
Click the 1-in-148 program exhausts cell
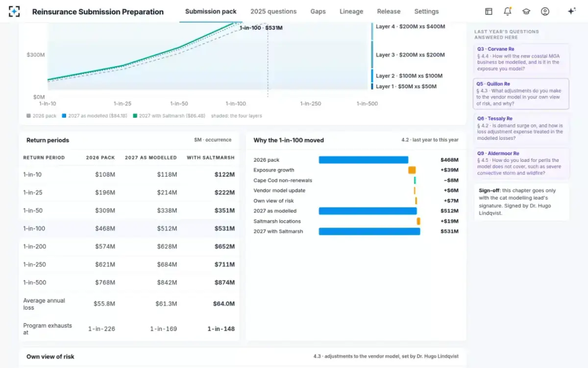point(221,329)
